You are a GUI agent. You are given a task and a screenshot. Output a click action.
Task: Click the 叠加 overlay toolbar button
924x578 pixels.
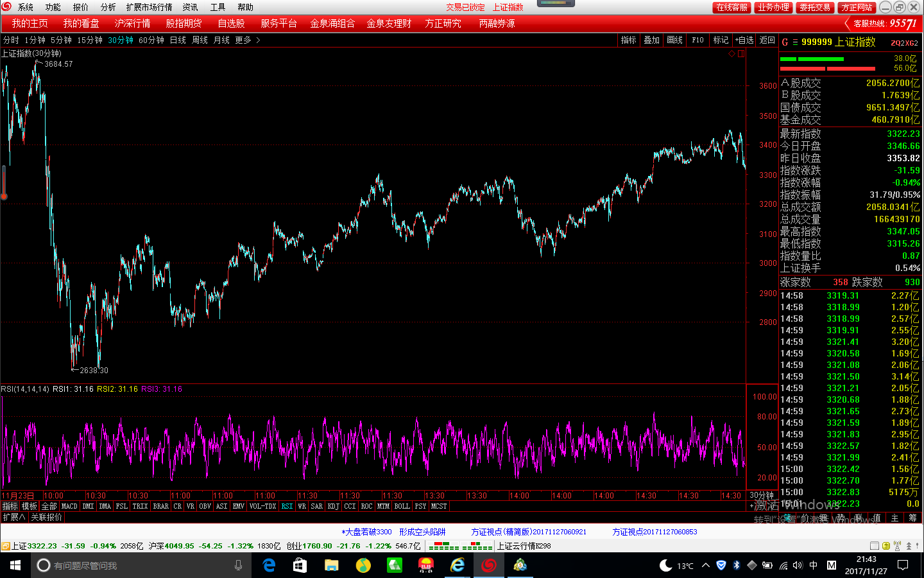[x=652, y=40]
